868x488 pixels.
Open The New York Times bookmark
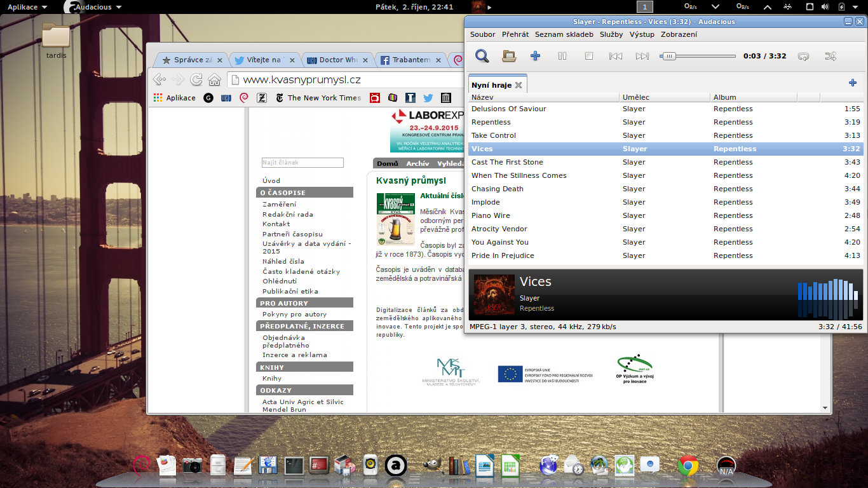coord(318,98)
